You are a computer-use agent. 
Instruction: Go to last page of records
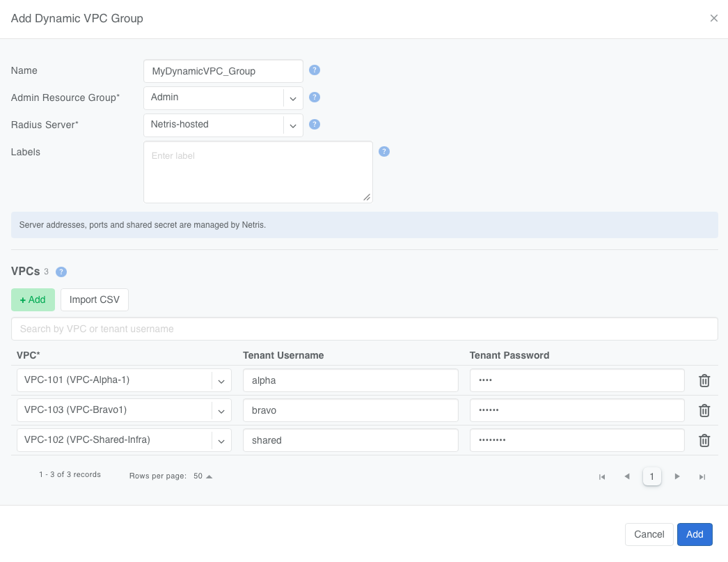pos(702,476)
